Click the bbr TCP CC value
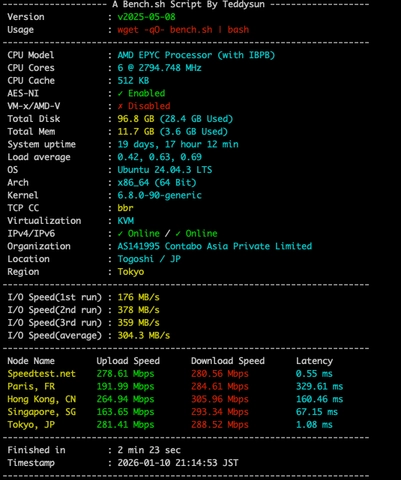The height and width of the screenshot is (480, 401). tap(125, 208)
